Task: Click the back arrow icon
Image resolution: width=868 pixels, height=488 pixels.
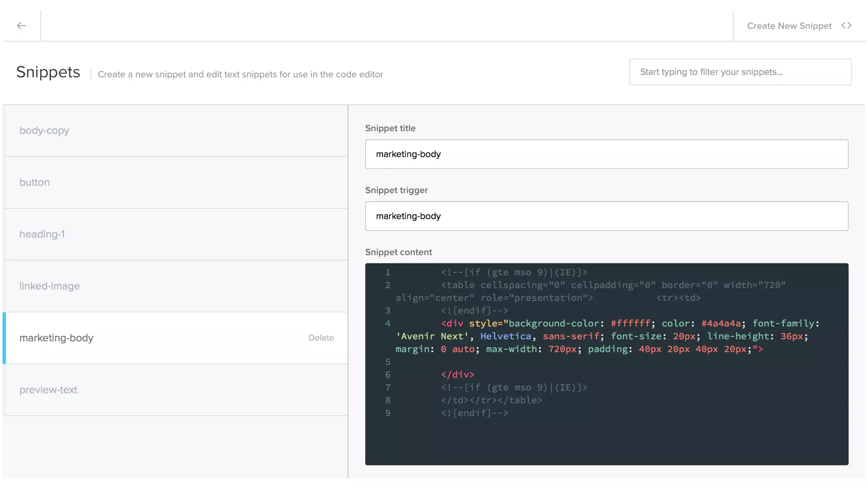Action: pyautogui.click(x=21, y=26)
